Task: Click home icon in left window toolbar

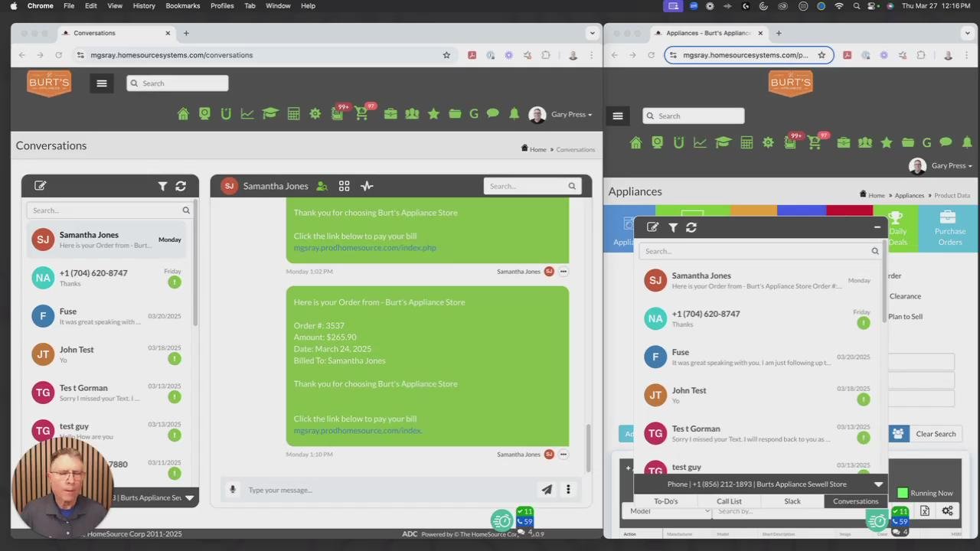Action: tap(183, 114)
